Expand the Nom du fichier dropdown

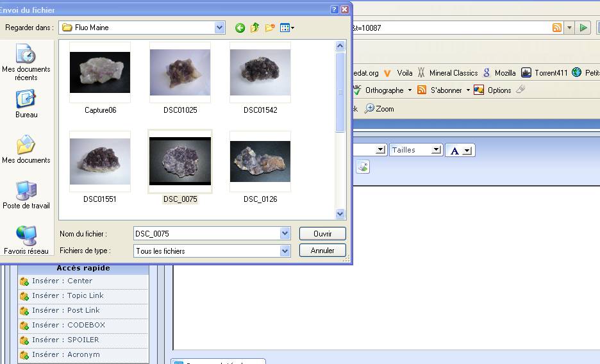click(x=285, y=234)
